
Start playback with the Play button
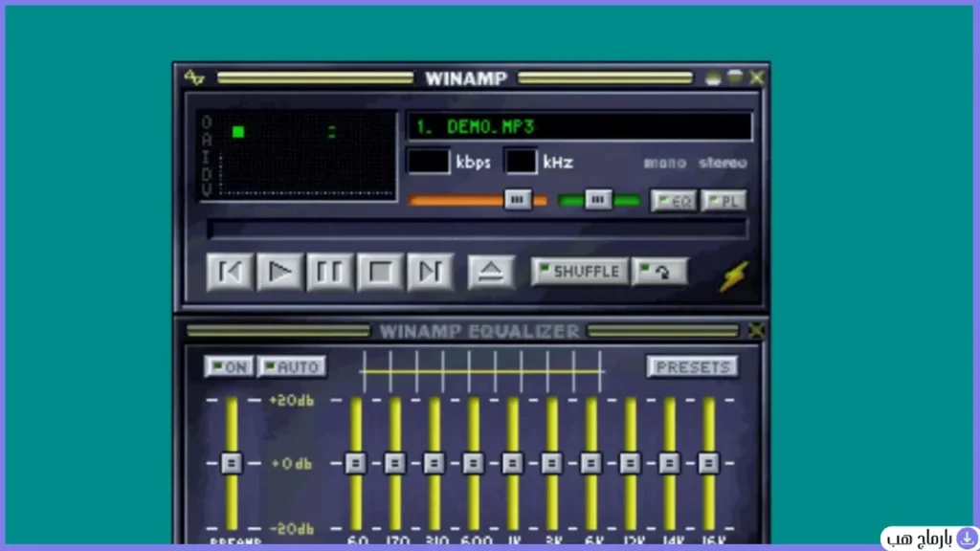[x=280, y=272]
